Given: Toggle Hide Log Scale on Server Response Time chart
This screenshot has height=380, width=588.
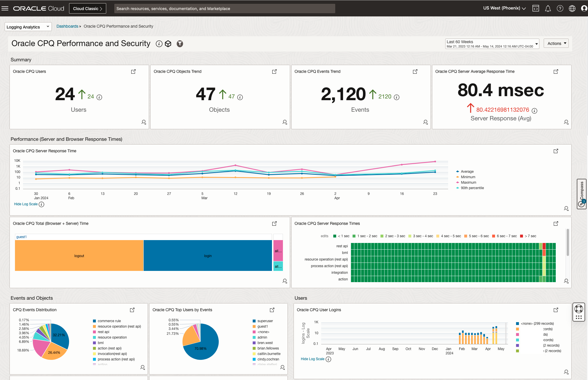Looking at the screenshot, I should click(26, 204).
